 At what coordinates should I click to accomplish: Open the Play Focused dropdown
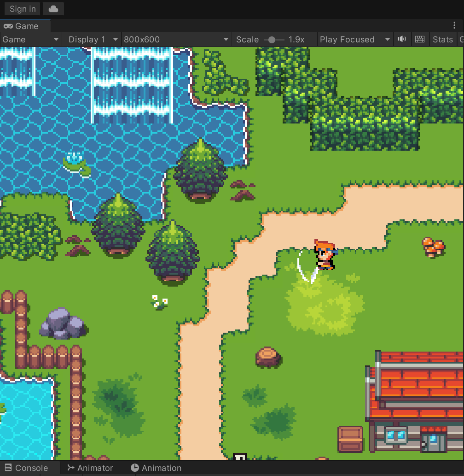(355, 40)
